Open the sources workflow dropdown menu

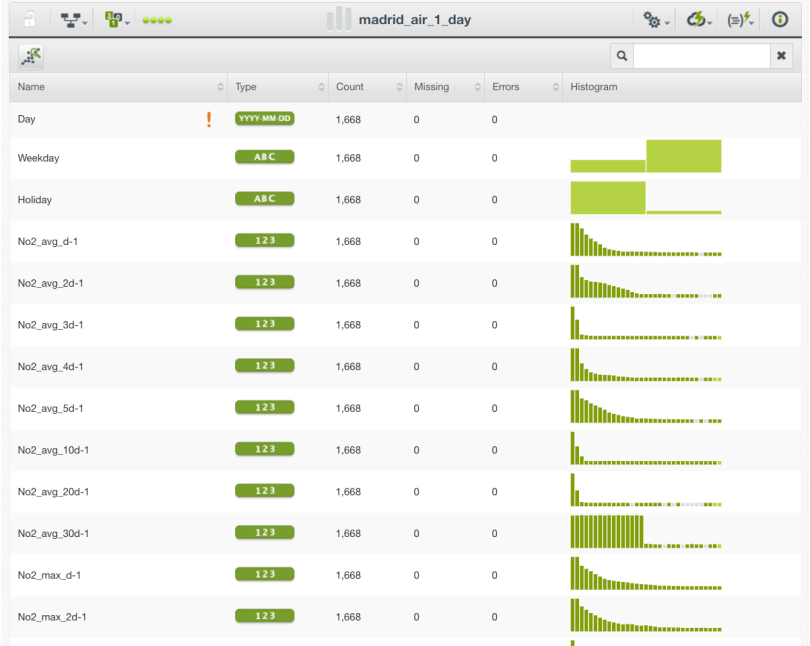(x=75, y=19)
